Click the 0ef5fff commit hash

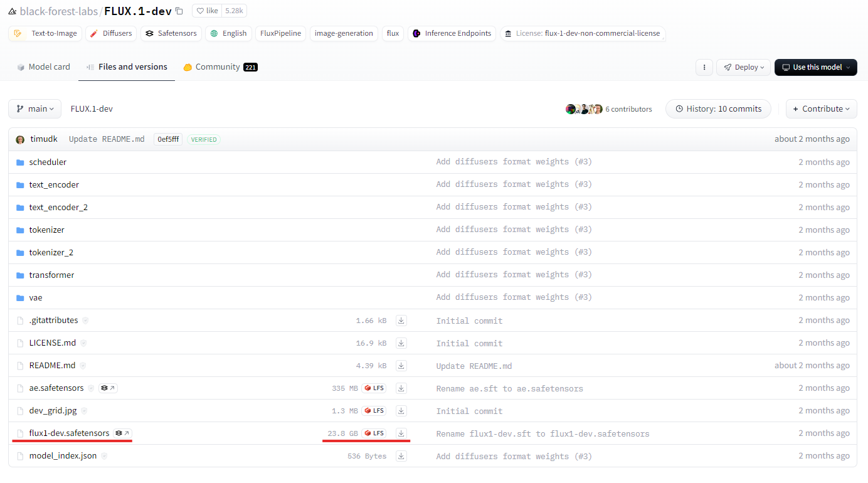[x=168, y=139]
